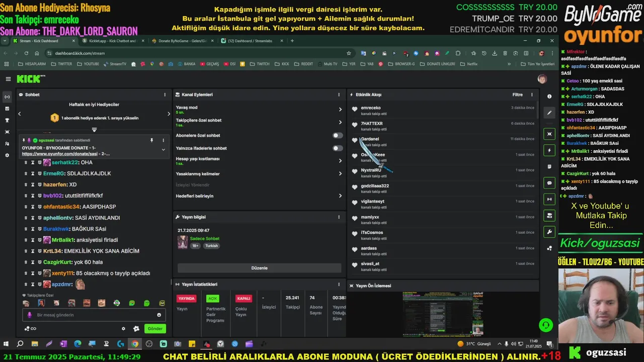Open the Yayın bilgisi three-dot menu

[x=339, y=217]
